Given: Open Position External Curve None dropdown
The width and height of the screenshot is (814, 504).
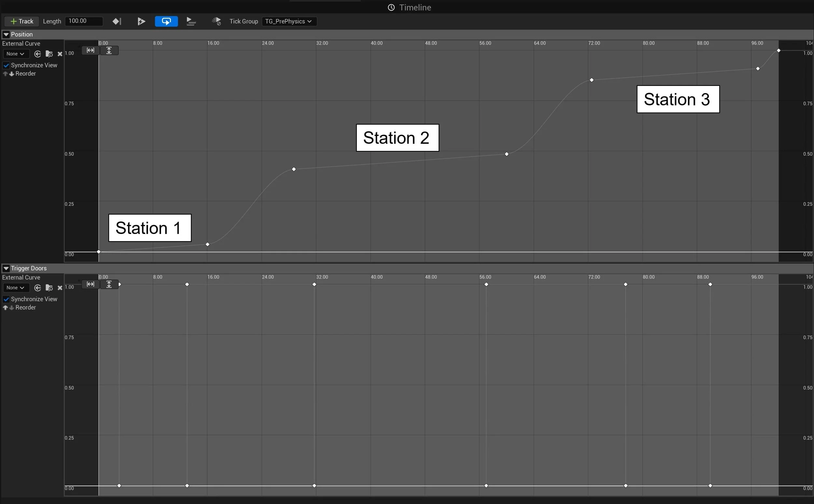Looking at the screenshot, I should (15, 54).
